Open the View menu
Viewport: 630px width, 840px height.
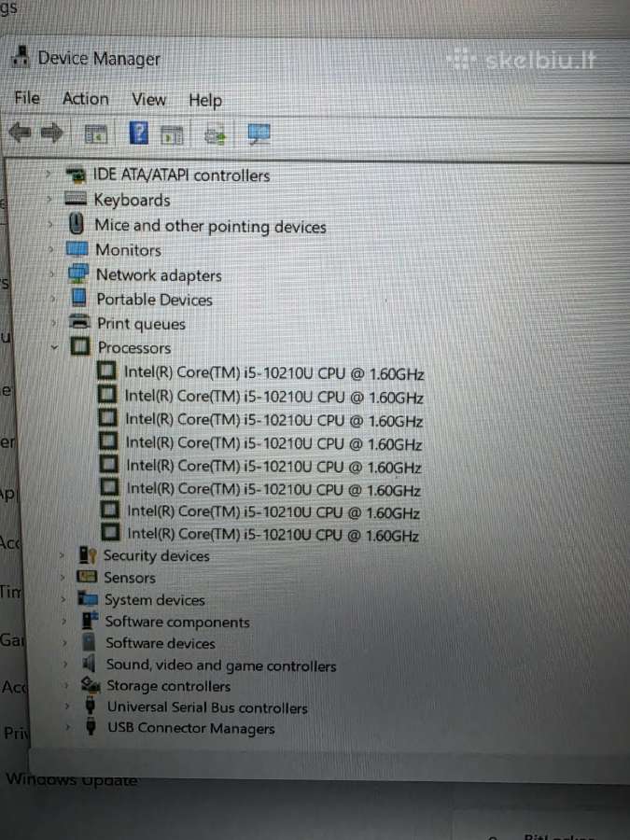[x=149, y=99]
